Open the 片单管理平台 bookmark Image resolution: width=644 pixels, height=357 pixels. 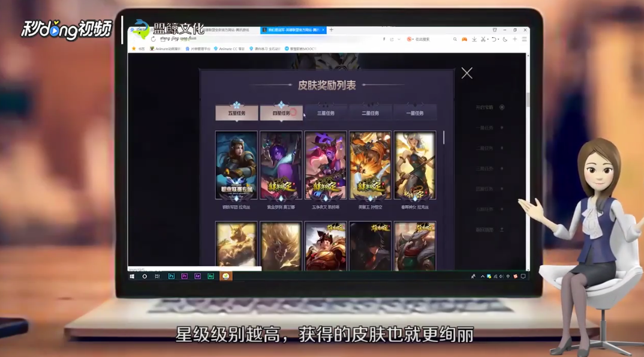[197, 49]
